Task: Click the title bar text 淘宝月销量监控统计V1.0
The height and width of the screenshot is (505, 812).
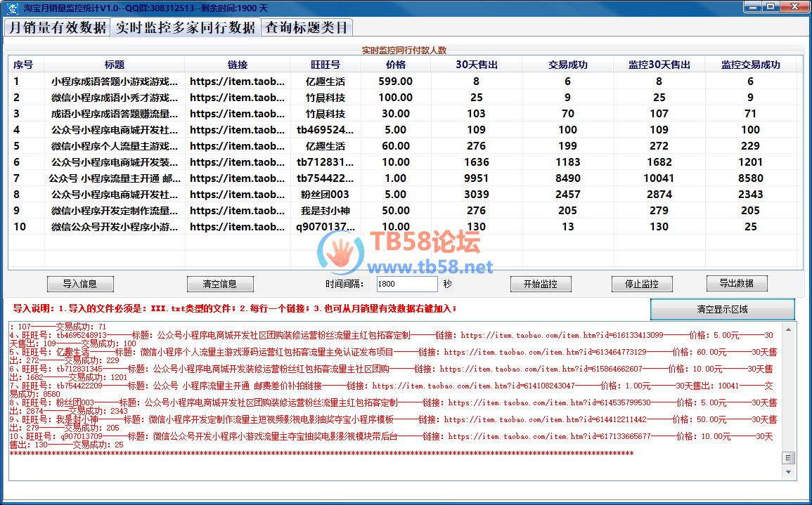Action: click(x=72, y=8)
